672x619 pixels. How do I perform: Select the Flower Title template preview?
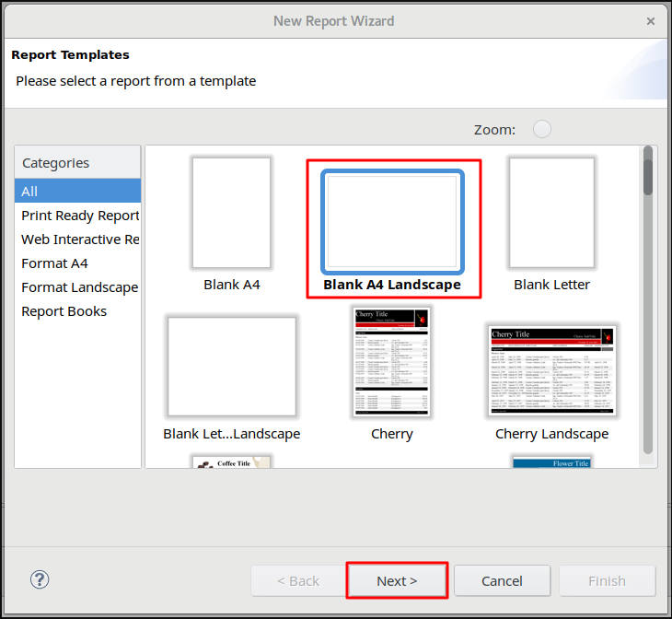[x=551, y=461]
